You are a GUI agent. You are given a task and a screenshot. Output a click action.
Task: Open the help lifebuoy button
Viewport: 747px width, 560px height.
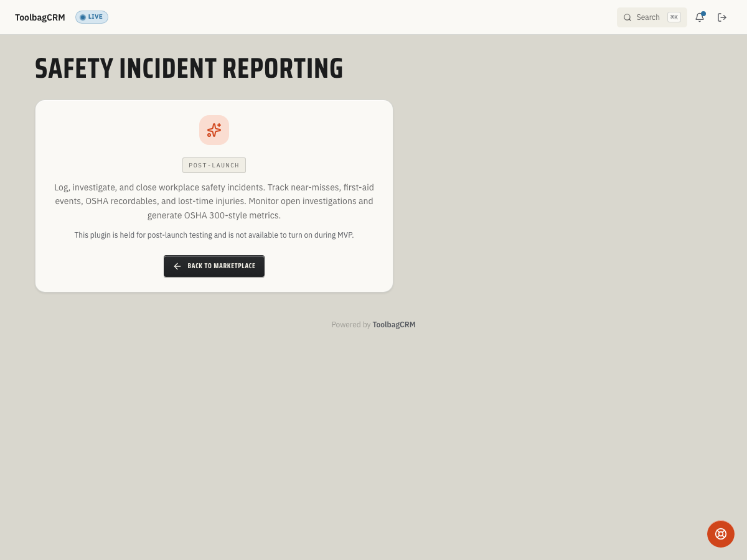(721, 534)
